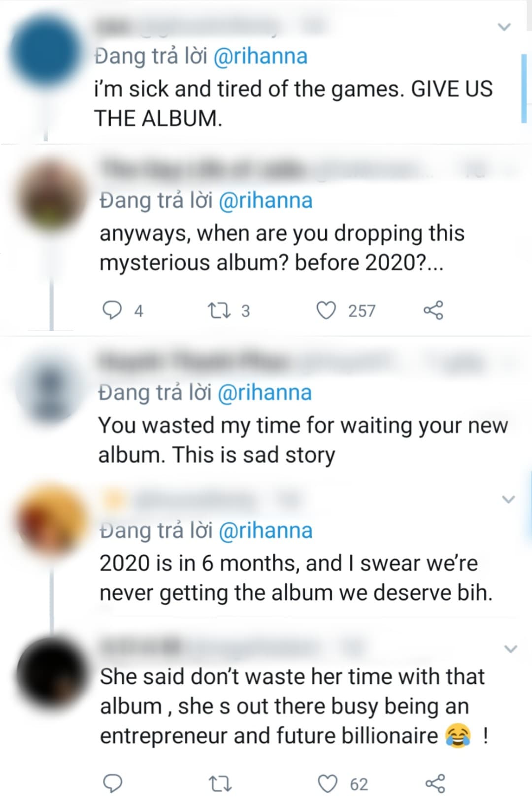Share the 'future billionaire' tweet

[435, 783]
